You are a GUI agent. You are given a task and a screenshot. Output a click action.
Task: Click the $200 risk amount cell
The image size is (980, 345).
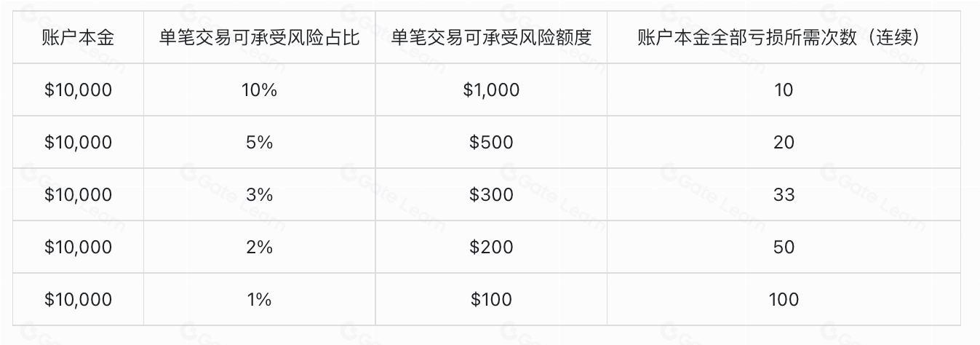point(491,247)
